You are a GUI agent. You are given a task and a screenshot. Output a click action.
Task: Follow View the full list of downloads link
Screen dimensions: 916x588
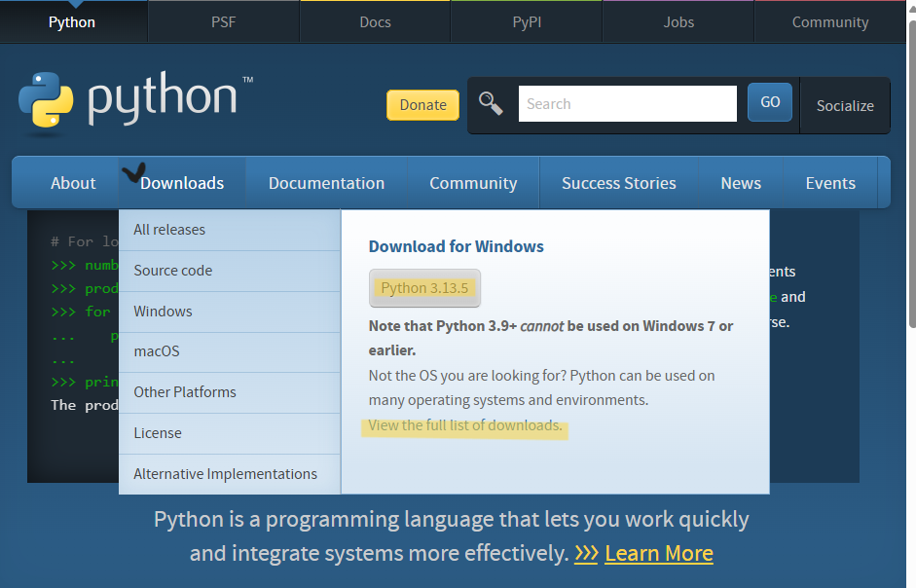click(x=465, y=425)
